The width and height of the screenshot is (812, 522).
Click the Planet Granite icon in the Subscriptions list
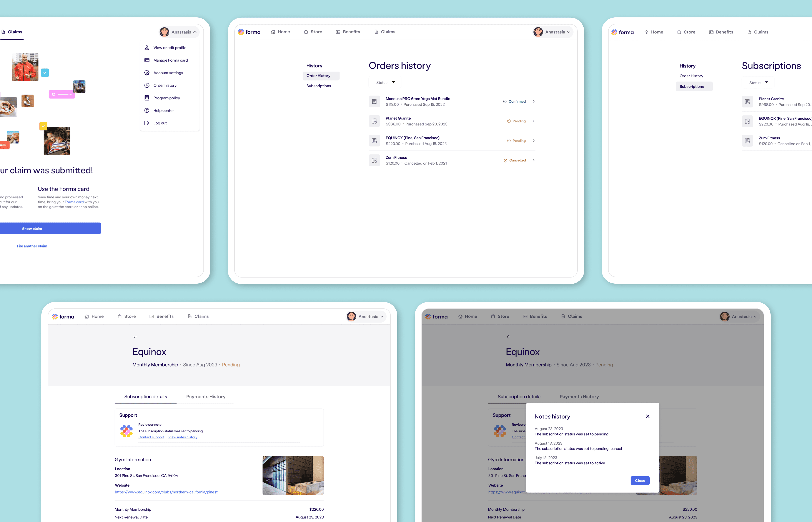point(747,102)
